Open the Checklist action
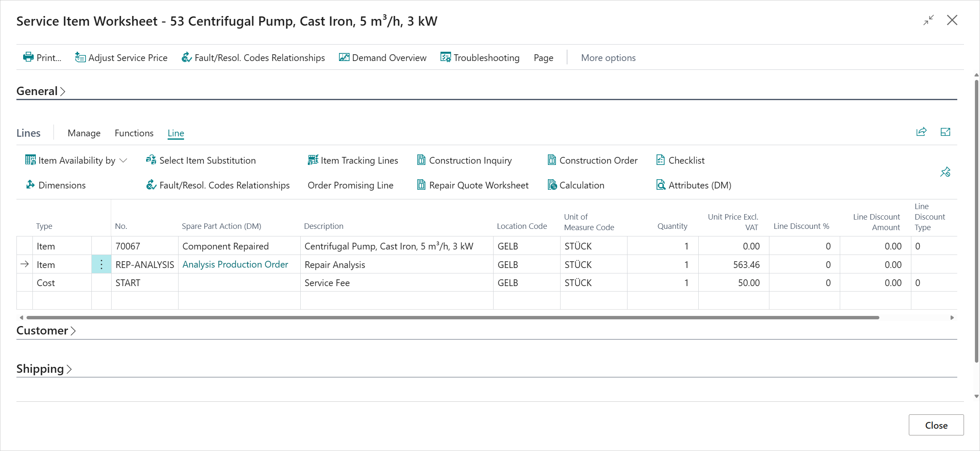Viewport: 980px width, 451px height. (x=680, y=160)
